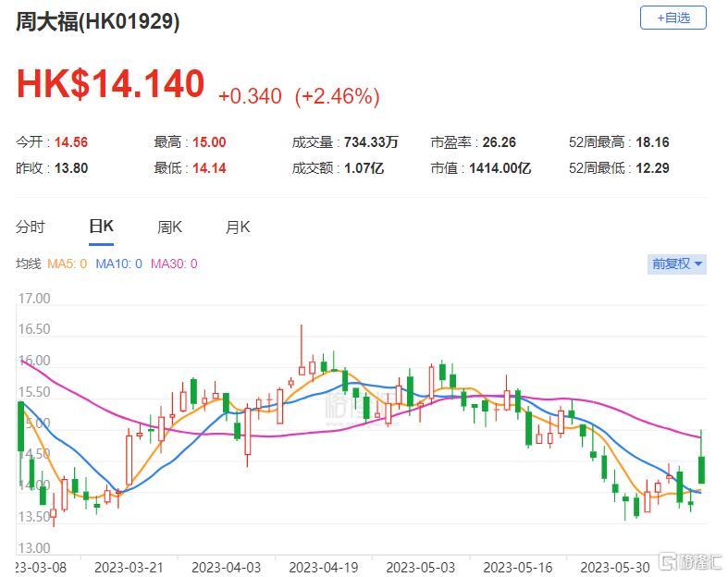Viewport: 728px width, 577px height.
Task: Click the 52周最高 value 18.16
Action: [652, 142]
